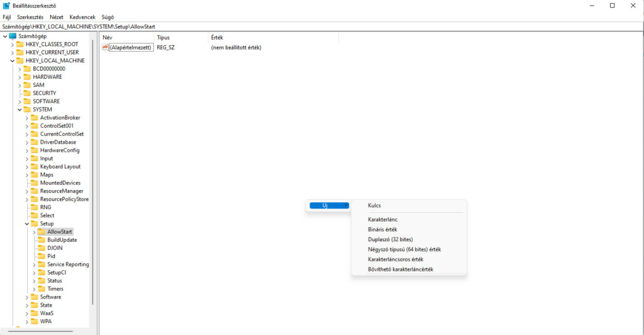This screenshot has height=335, width=644.
Task: Expand the ControlSet001 key chevron
Action: (27, 126)
